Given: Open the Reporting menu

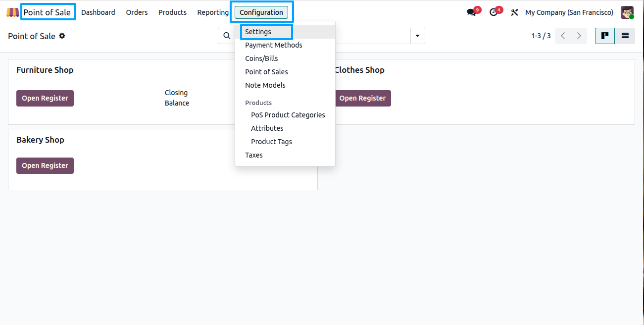Looking at the screenshot, I should (x=213, y=12).
